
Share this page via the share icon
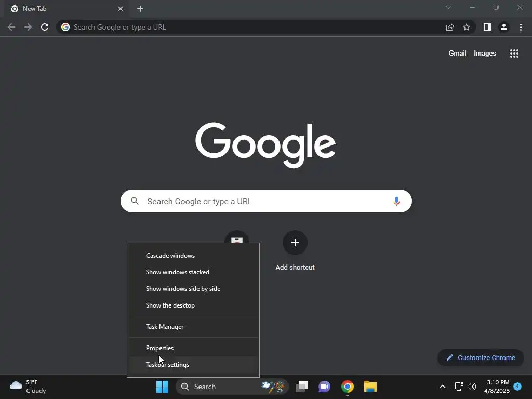tap(450, 27)
